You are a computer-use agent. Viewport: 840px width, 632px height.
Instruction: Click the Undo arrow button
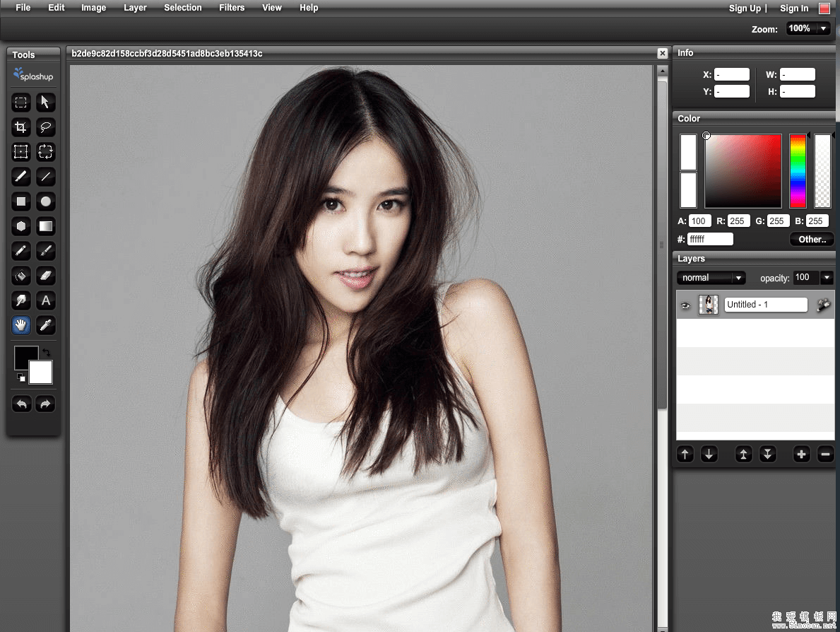21,404
